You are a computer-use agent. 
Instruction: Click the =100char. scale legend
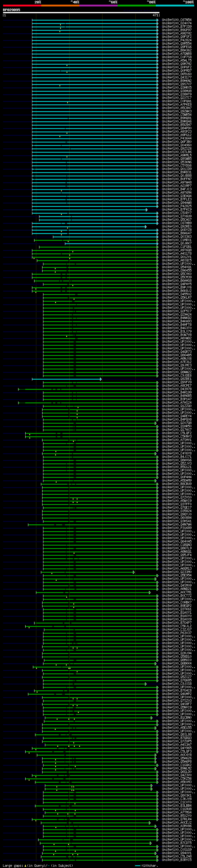pyautogui.click(x=147, y=865)
